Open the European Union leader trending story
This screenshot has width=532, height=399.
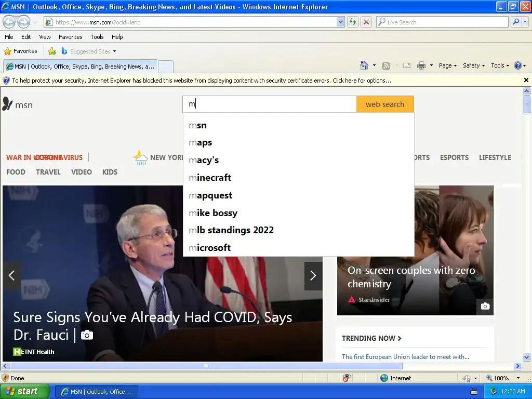pos(405,357)
